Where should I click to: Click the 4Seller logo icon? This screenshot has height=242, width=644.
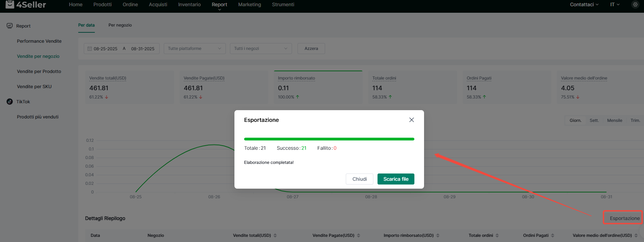[10, 4]
